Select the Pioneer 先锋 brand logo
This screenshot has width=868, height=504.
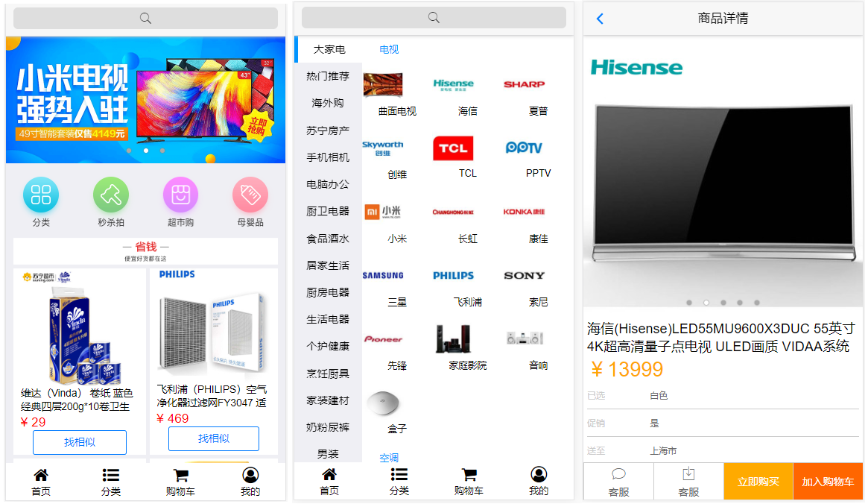click(x=382, y=339)
